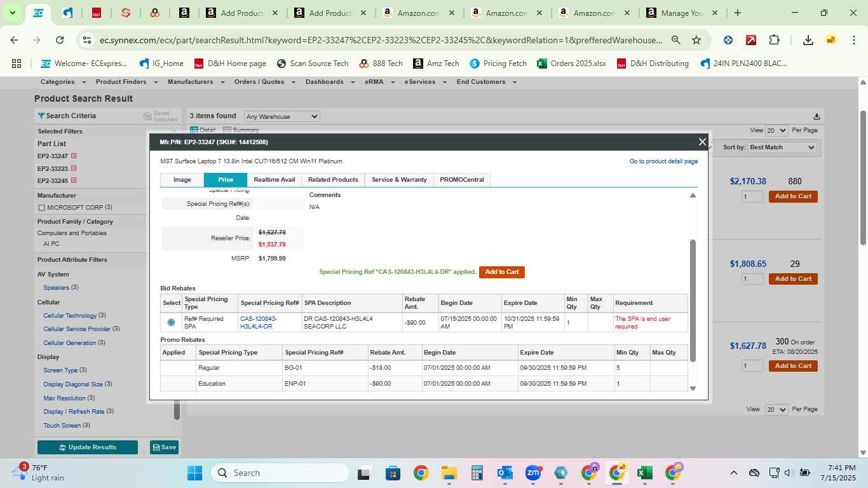Select the CAS-120843-H3L4L4-DR bid rebate radio button
The height and width of the screenshot is (488, 868).
pyautogui.click(x=171, y=322)
